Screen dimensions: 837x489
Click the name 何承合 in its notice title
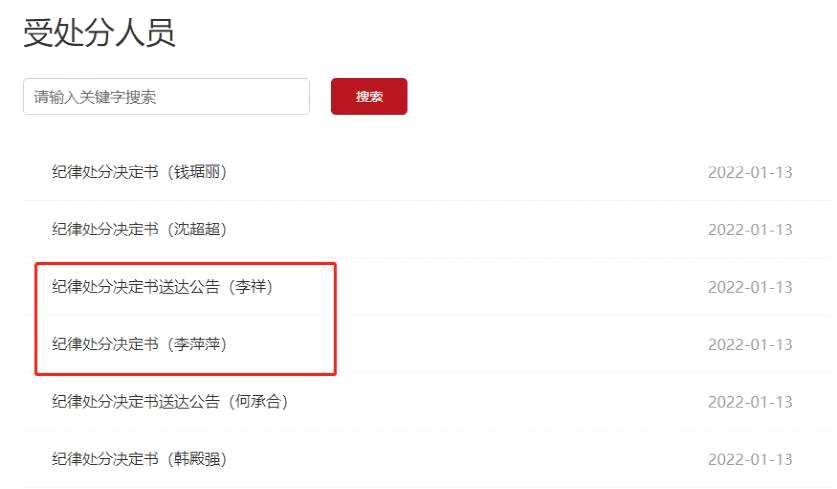pyautogui.click(x=258, y=401)
